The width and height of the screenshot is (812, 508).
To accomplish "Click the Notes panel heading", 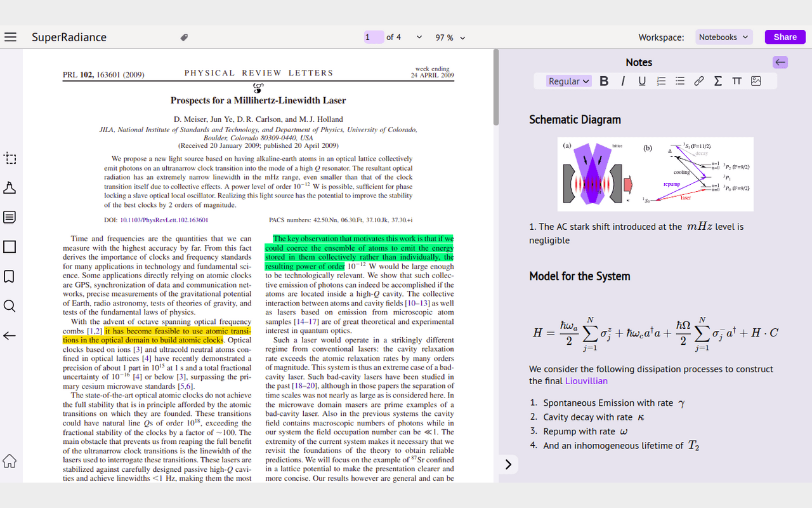I will pyautogui.click(x=639, y=62).
